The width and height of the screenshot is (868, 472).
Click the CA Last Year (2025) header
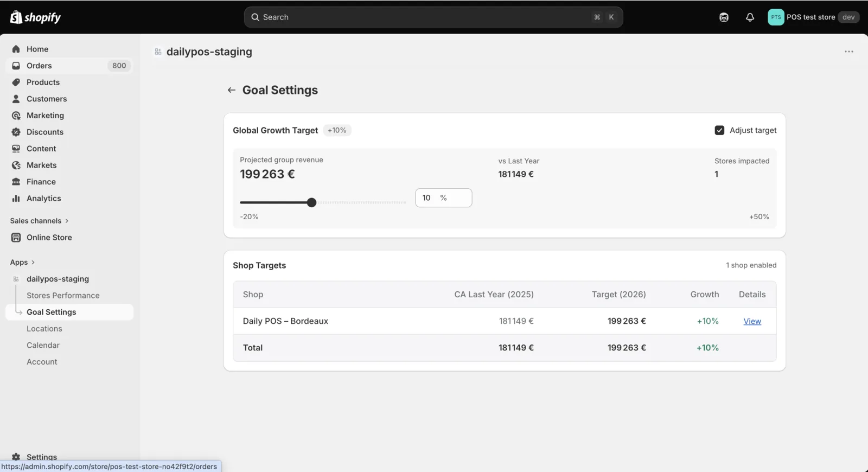pos(494,295)
